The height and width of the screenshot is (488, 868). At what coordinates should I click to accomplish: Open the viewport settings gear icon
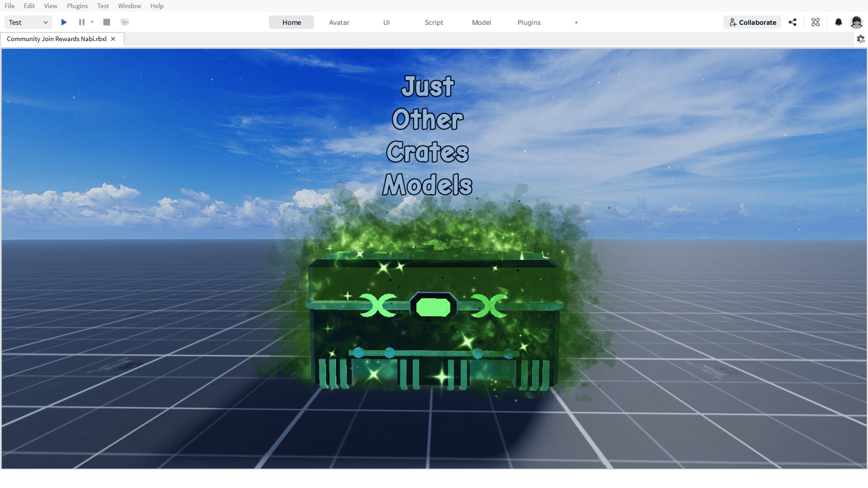coord(860,39)
